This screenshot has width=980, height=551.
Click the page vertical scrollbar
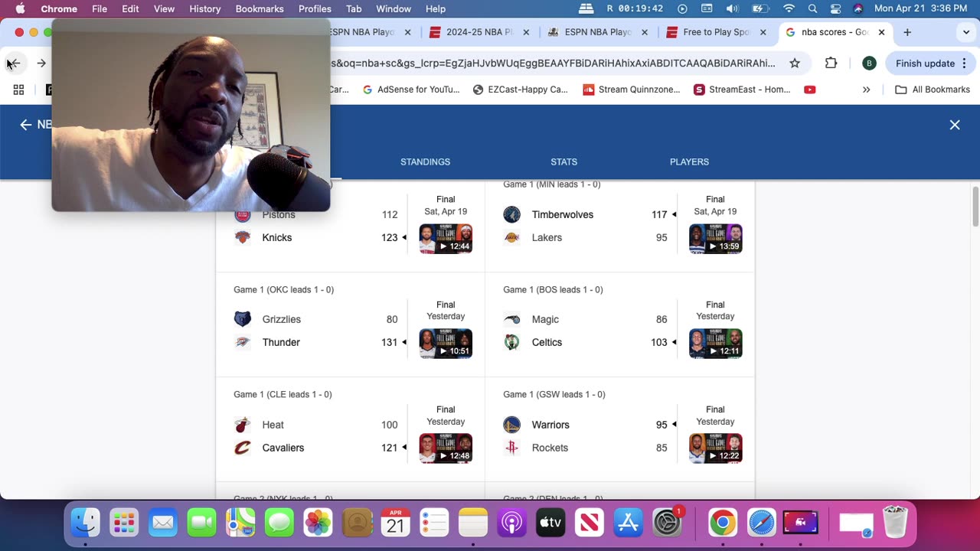[975, 207]
